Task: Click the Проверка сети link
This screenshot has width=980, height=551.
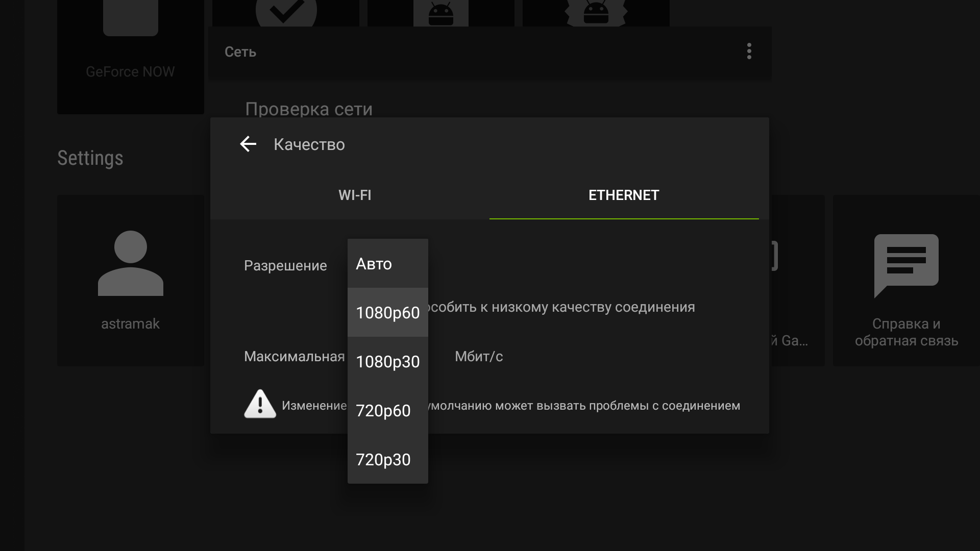Action: click(x=309, y=109)
